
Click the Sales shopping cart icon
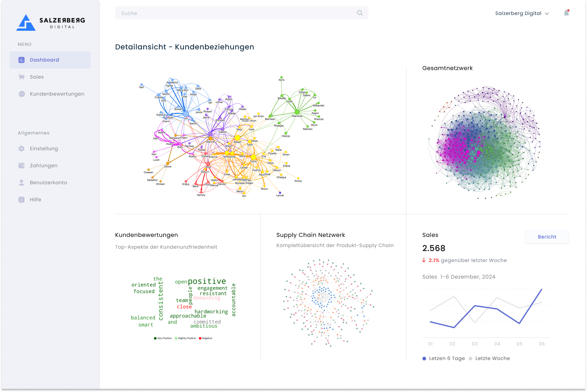[x=21, y=77]
